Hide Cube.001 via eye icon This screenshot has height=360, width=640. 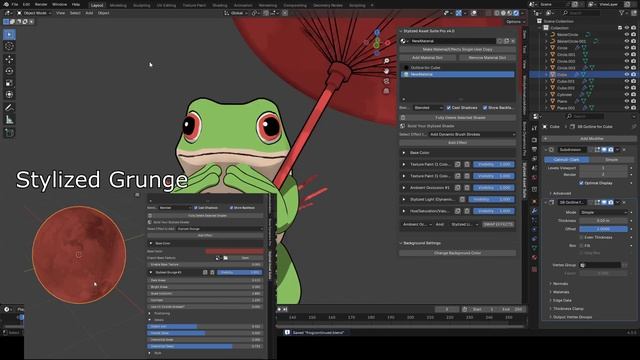click(627, 81)
